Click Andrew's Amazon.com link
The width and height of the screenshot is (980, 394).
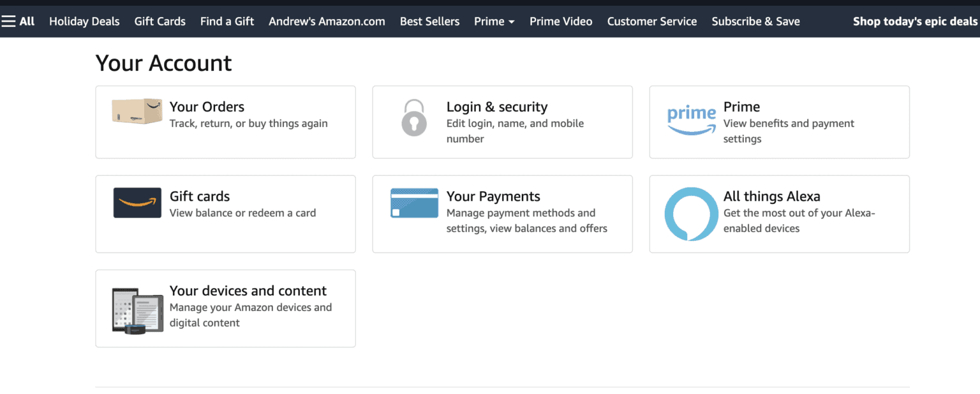click(x=326, y=21)
